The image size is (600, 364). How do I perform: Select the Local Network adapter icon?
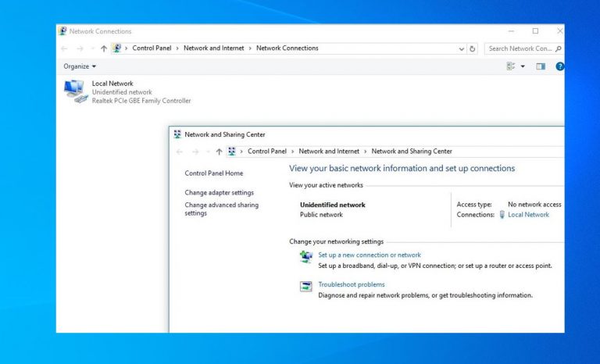(75, 92)
